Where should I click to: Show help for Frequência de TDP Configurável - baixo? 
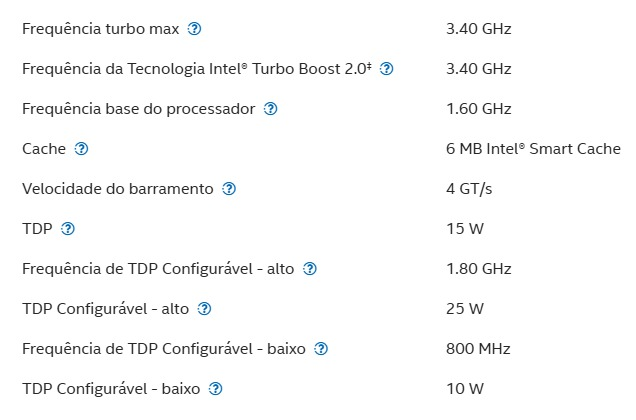point(321,349)
